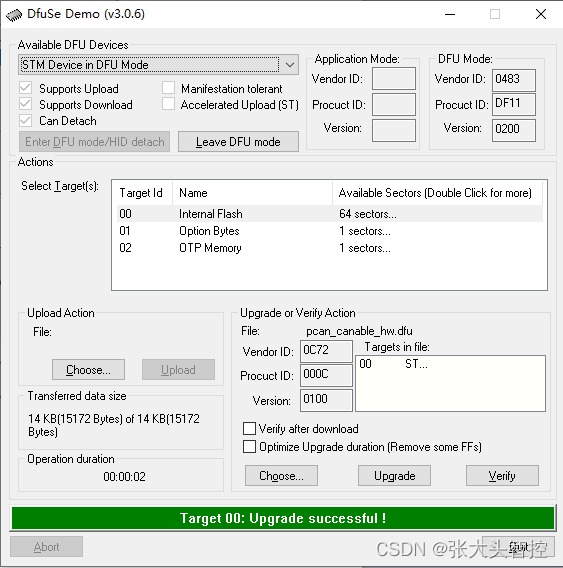The height and width of the screenshot is (568, 563).
Task: Select OTP Memory target row 02
Action: coord(330,248)
